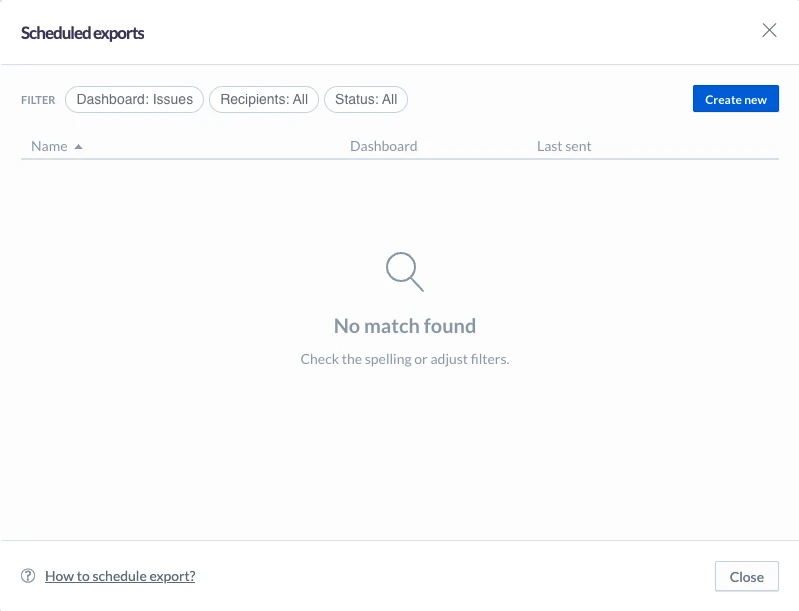Open the Status: All filter
Image resolution: width=799 pixels, height=611 pixels.
[366, 99]
